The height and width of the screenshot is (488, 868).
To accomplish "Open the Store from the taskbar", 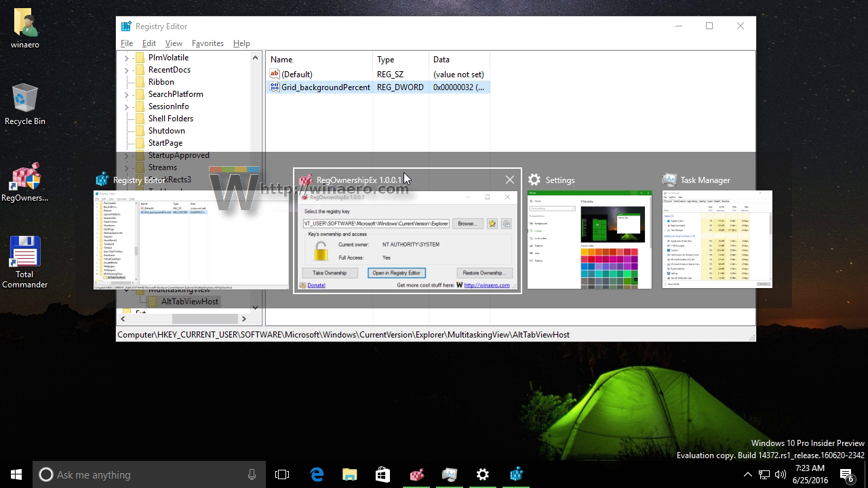I will pyautogui.click(x=382, y=474).
